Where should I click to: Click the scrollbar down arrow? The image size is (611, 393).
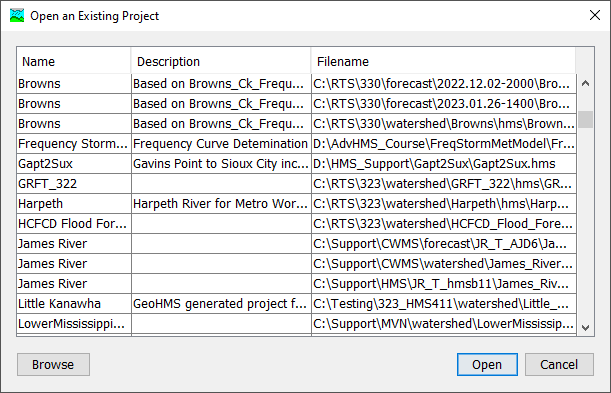[585, 328]
